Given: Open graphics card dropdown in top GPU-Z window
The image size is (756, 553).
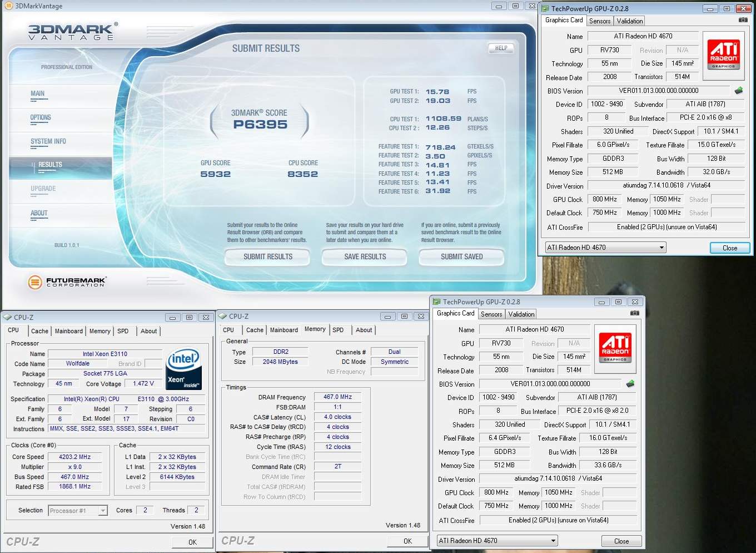Looking at the screenshot, I should point(605,248).
